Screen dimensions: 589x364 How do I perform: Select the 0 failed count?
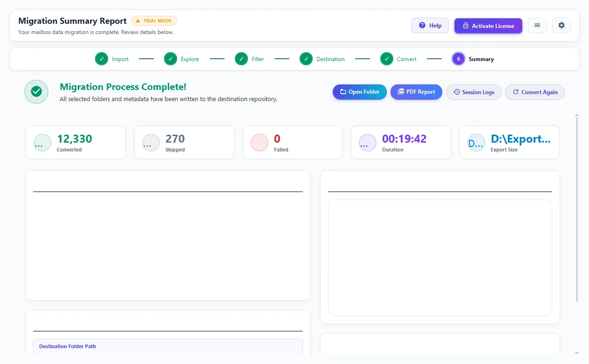[x=277, y=139]
